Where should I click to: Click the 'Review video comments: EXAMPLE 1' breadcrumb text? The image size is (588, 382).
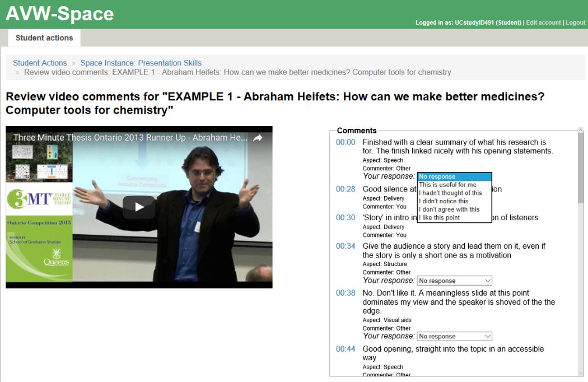click(237, 72)
